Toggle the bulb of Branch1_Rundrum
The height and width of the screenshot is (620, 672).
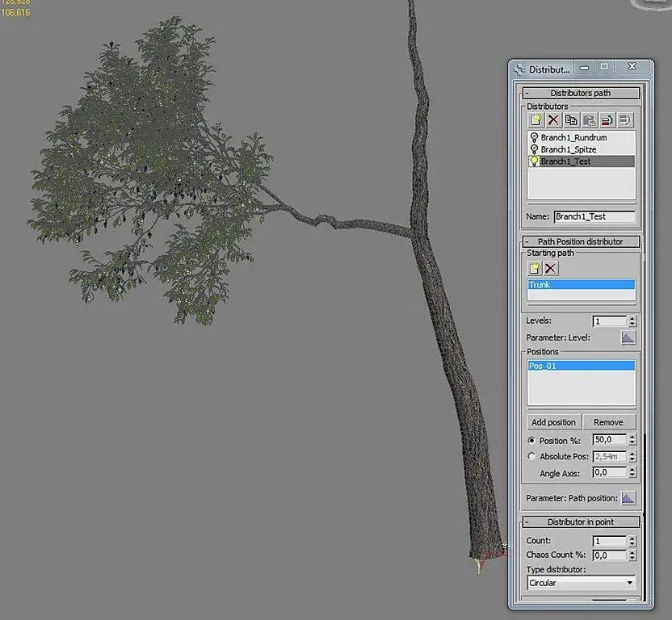coord(534,137)
